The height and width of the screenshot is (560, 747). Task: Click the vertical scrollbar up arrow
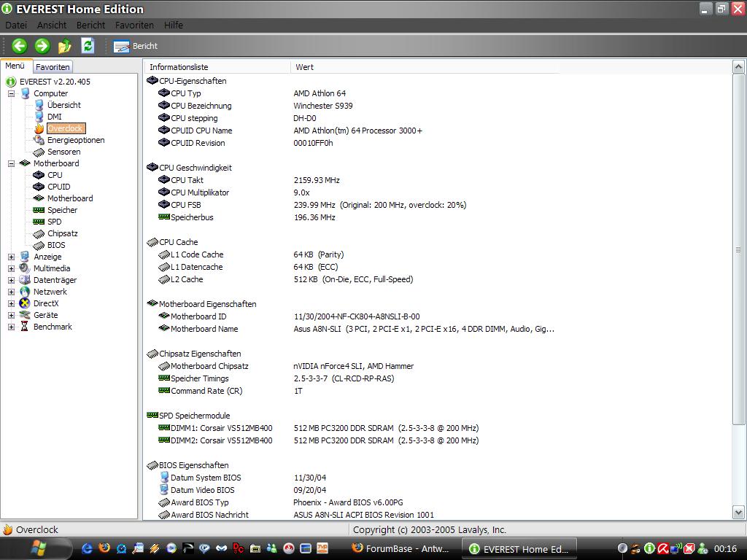[738, 67]
